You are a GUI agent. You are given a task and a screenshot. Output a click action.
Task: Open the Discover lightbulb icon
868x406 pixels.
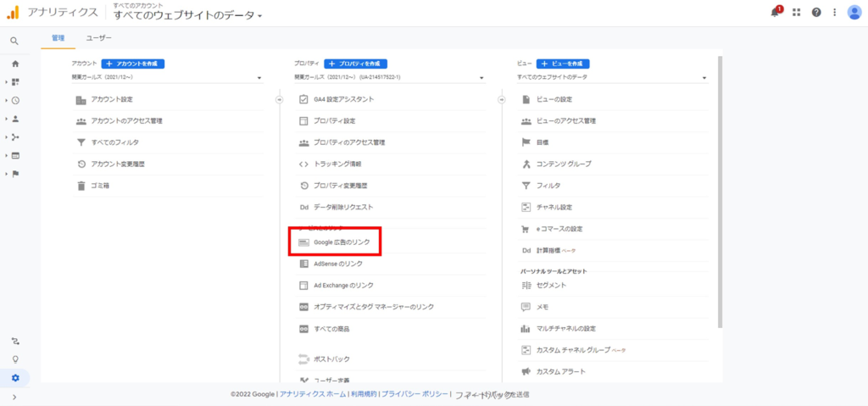click(15, 359)
